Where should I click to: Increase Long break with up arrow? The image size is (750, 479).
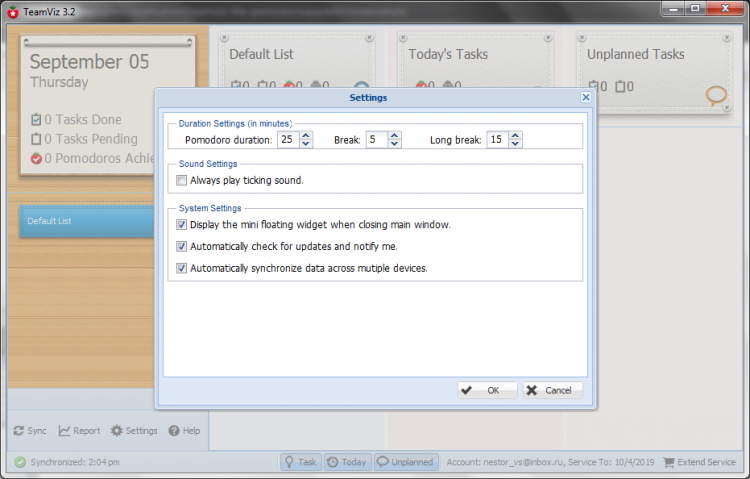(515, 135)
